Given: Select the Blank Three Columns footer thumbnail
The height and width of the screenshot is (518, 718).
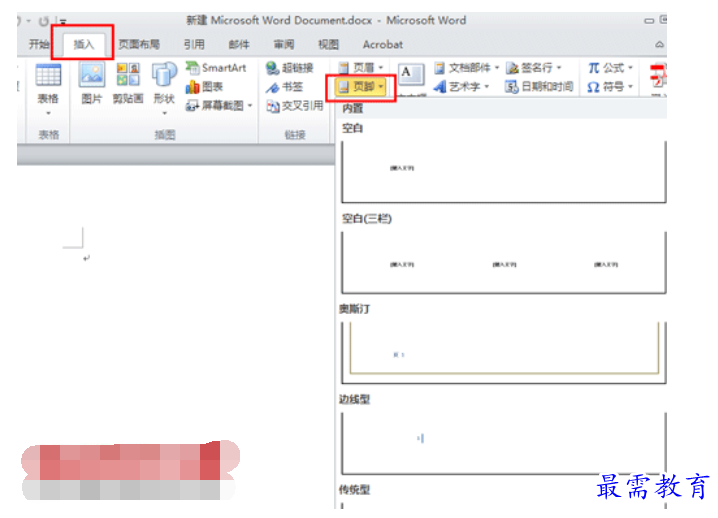Looking at the screenshot, I should pos(504,262).
